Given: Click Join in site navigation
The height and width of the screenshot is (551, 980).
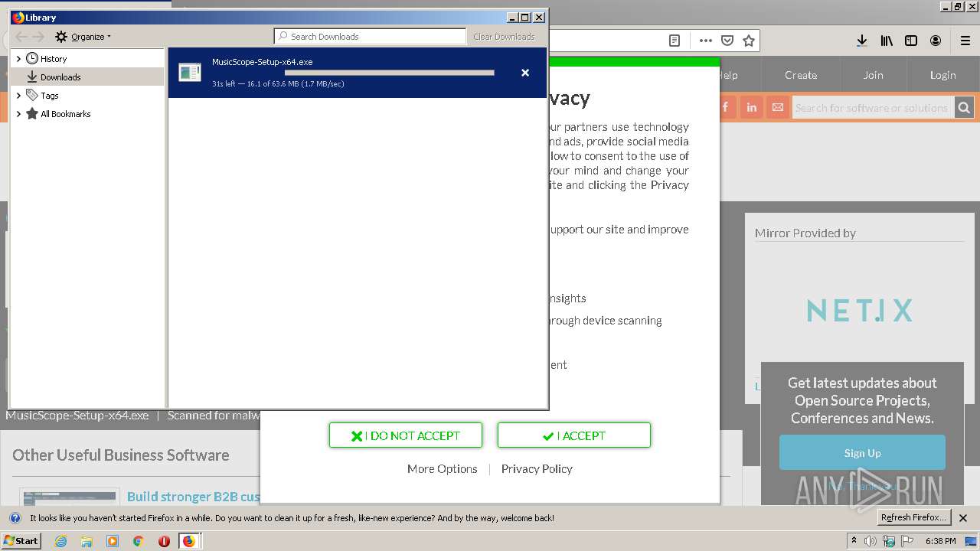Looking at the screenshot, I should (x=874, y=75).
